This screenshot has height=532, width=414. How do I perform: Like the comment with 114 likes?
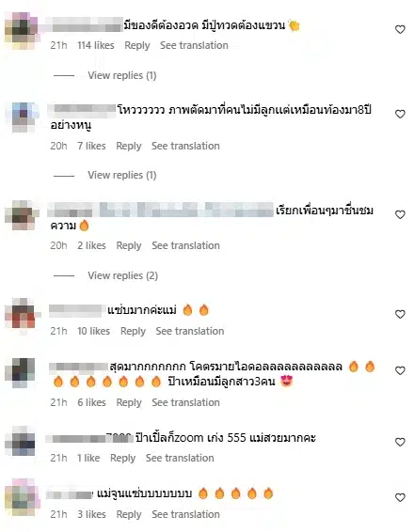pyautogui.click(x=400, y=29)
